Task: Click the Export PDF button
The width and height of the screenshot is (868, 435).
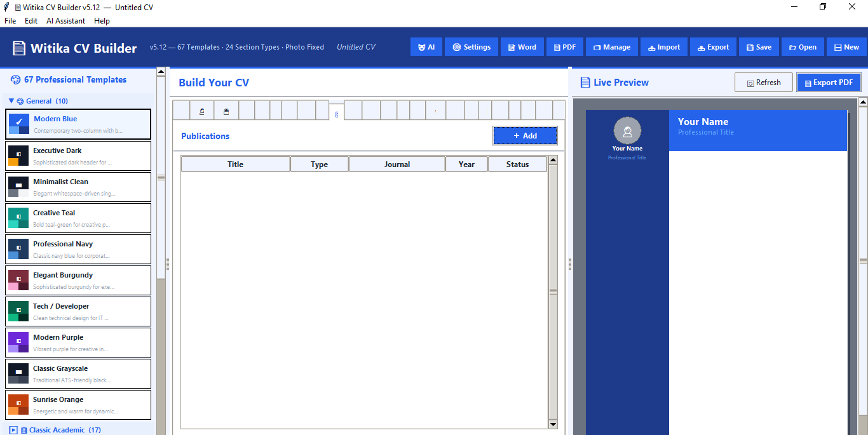Action: 829,83
